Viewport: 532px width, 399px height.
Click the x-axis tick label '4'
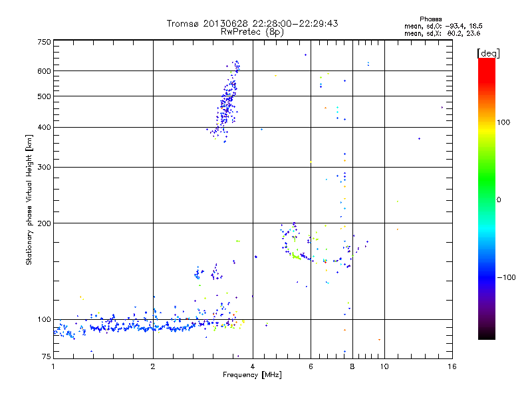(253, 366)
